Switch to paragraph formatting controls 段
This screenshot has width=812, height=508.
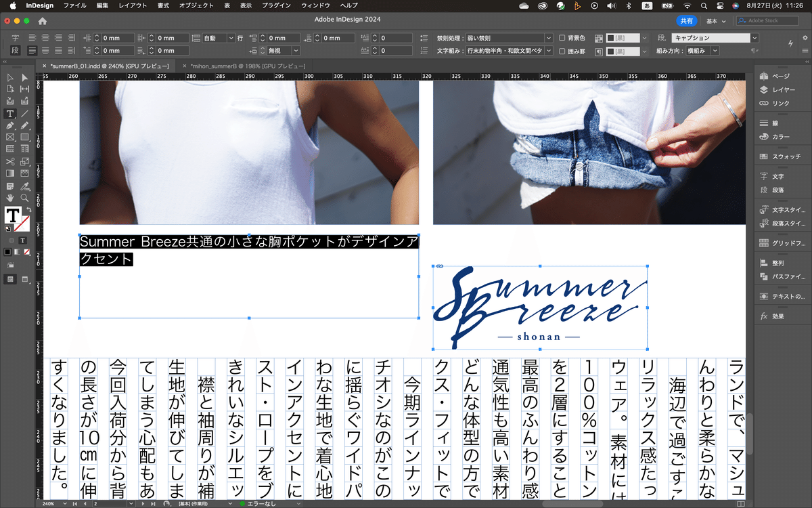pyautogui.click(x=15, y=50)
